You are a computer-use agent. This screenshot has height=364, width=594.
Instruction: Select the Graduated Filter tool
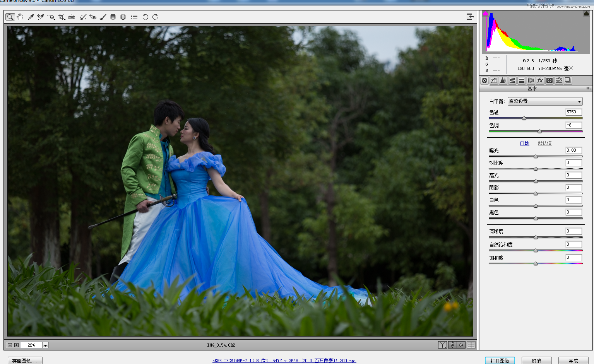[x=113, y=17]
